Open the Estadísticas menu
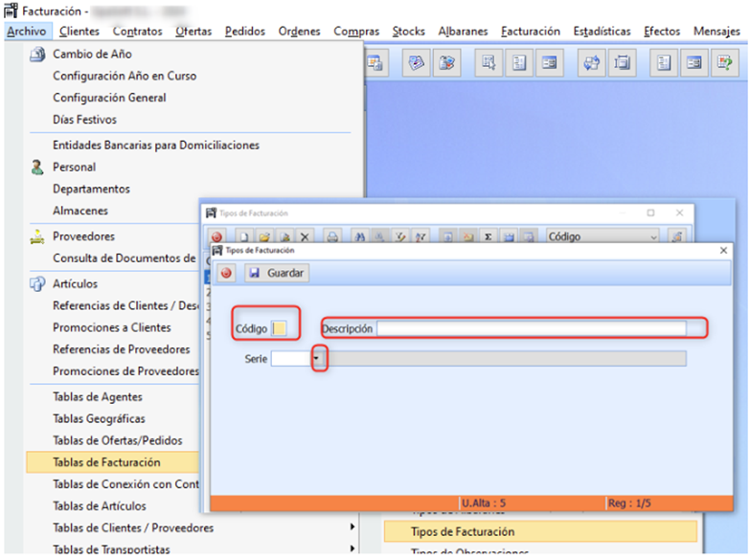 click(602, 32)
